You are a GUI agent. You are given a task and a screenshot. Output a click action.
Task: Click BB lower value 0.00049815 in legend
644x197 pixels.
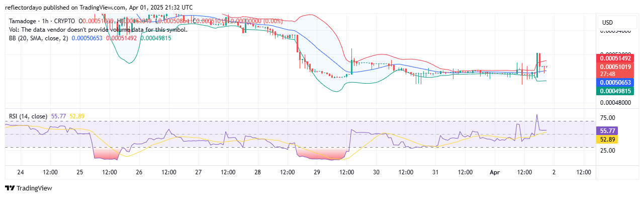[155, 38]
